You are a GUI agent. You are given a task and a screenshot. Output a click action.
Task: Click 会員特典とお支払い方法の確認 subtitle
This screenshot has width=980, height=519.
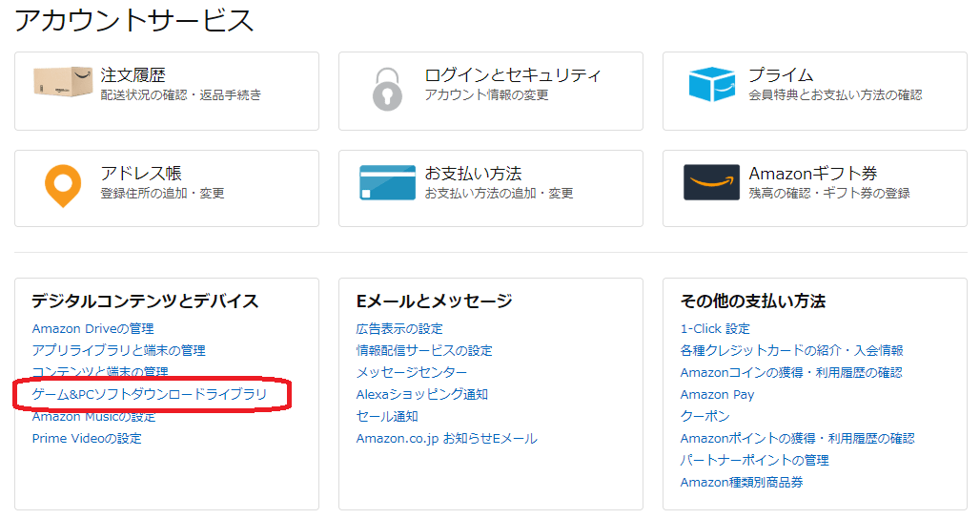[x=836, y=95]
